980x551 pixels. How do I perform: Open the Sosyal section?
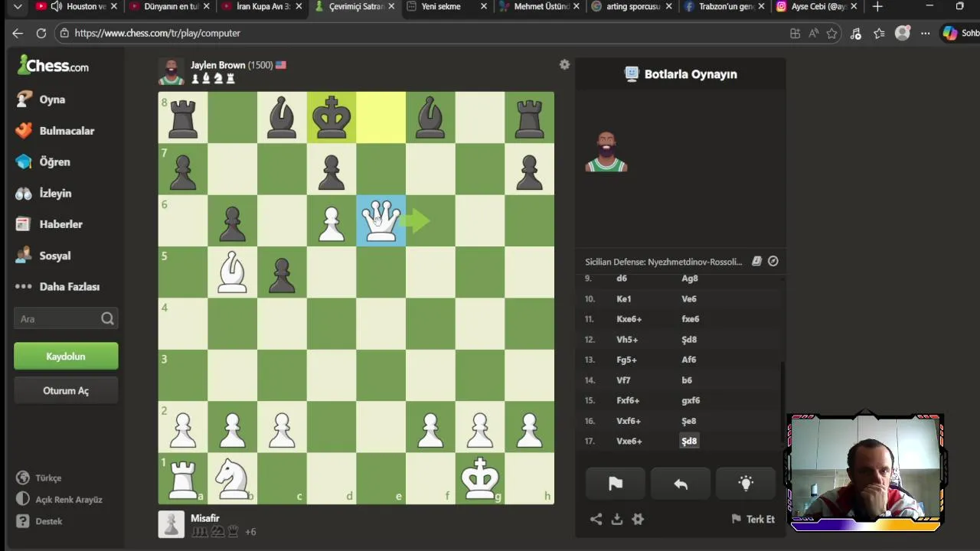coord(54,256)
